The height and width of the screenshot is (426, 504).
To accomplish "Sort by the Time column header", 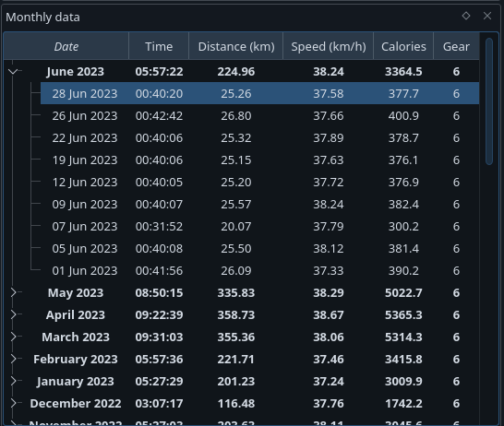I will (x=159, y=46).
